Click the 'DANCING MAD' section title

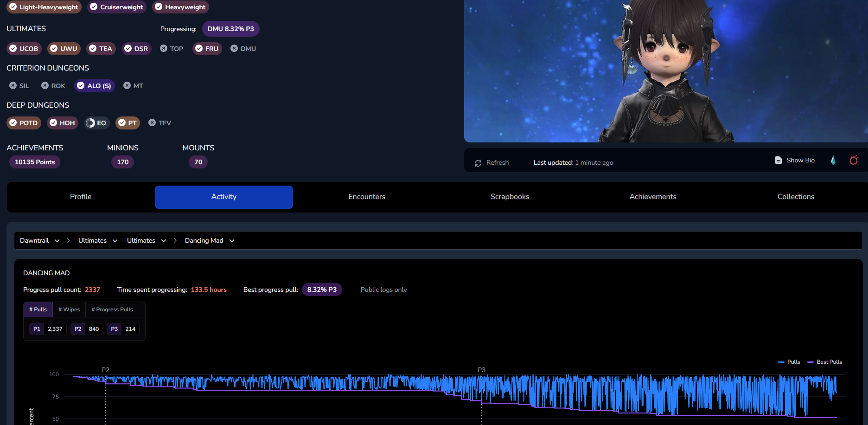click(46, 273)
